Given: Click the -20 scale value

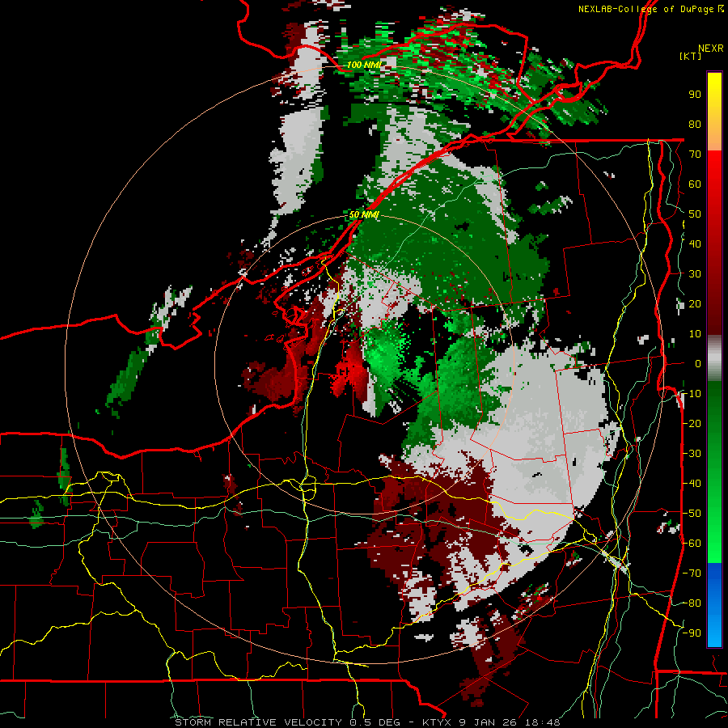Looking at the screenshot, I should coord(692,423).
